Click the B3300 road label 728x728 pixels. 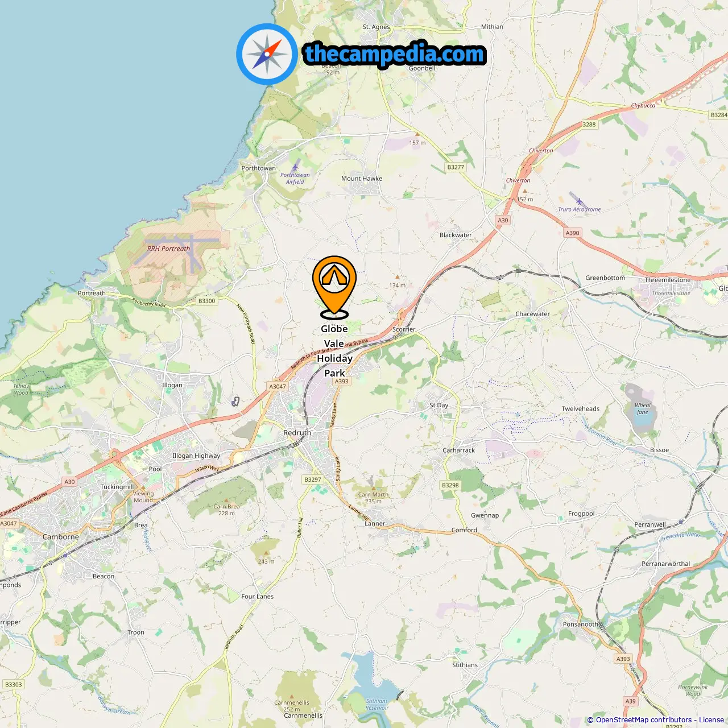207,301
